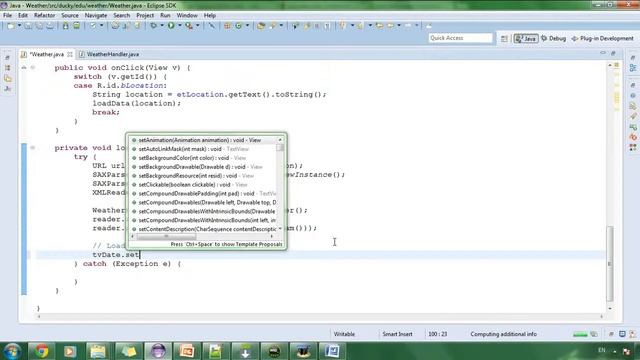
Task: Open the Refactor menu
Action: pos(44,16)
